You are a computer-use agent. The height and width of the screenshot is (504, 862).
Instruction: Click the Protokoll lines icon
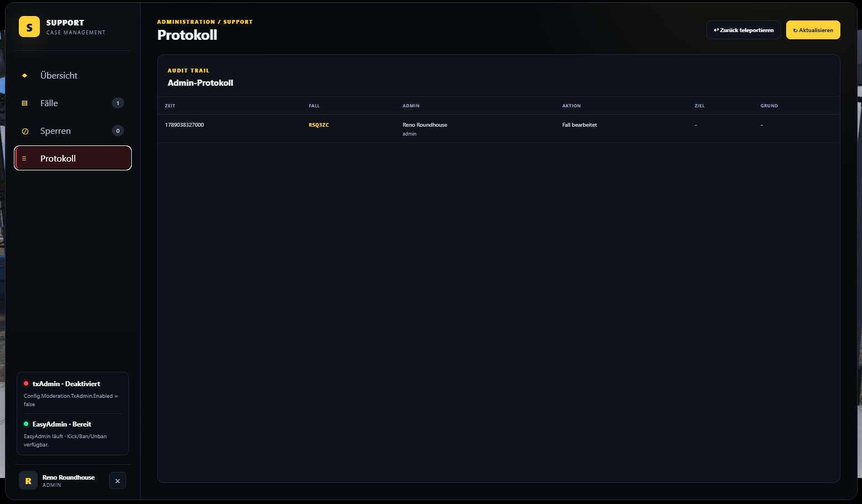click(24, 158)
